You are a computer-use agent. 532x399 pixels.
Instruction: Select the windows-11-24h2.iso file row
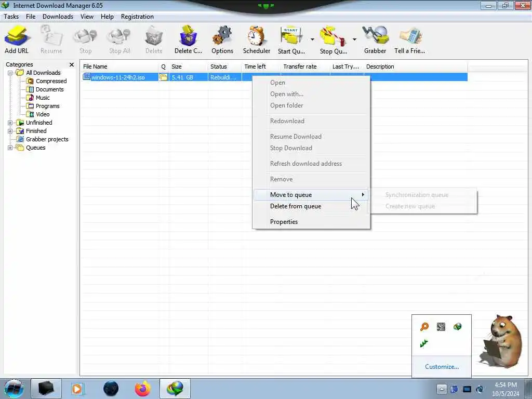coord(274,77)
